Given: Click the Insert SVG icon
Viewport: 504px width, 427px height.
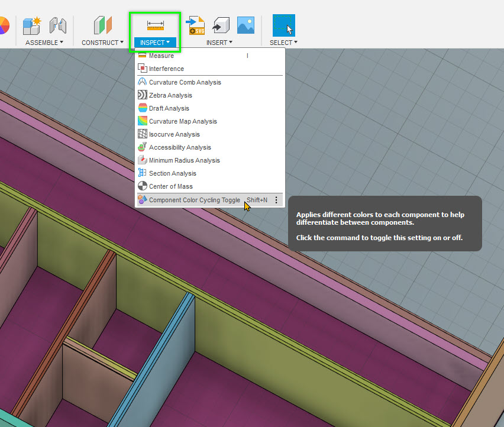Looking at the screenshot, I should (x=195, y=25).
